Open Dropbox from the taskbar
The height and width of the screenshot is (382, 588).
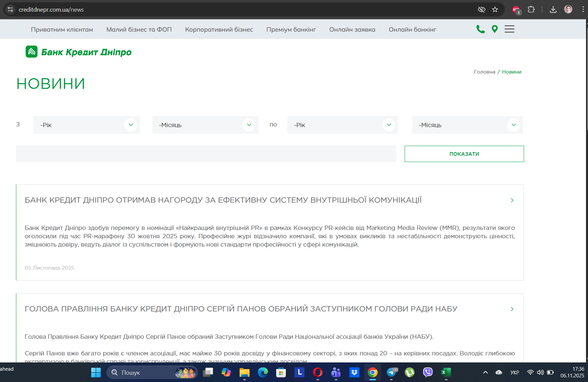tap(354, 372)
